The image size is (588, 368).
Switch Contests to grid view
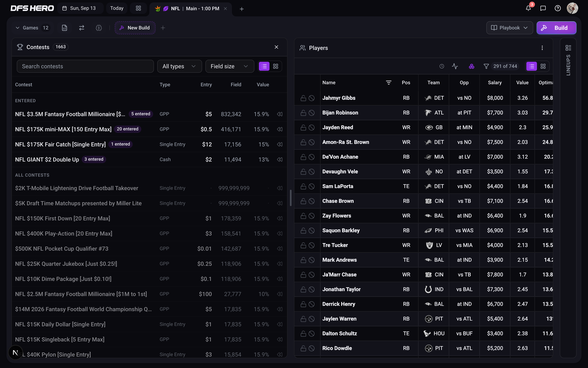pos(276,66)
